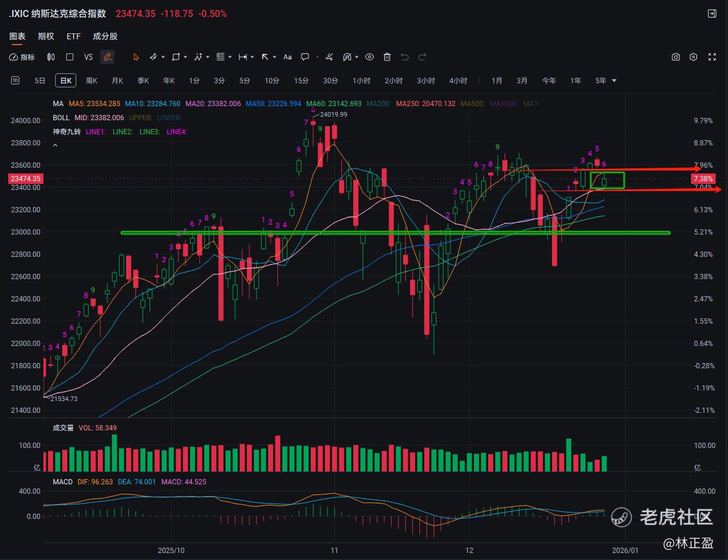Screen dimensions: 728x560
Task: Select the orange cursor pointer tool
Action: point(136,57)
